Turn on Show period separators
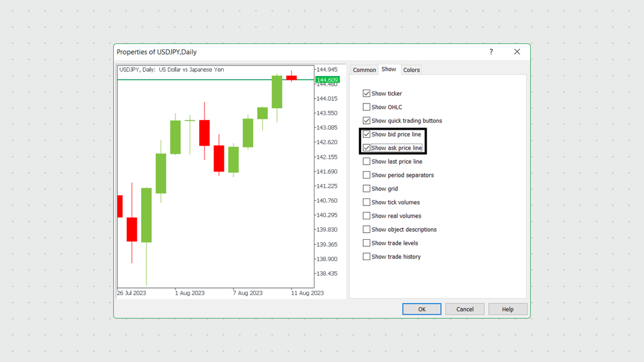Viewport: 644px width, 362px height. [366, 175]
